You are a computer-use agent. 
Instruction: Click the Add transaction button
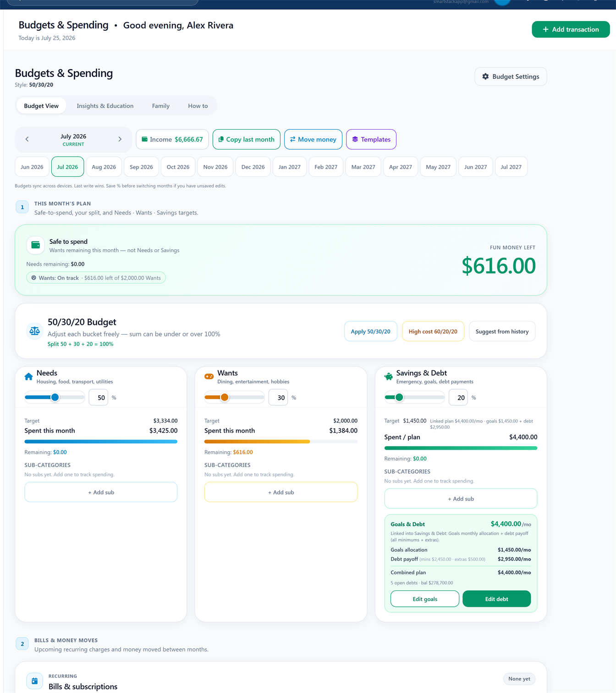(571, 29)
